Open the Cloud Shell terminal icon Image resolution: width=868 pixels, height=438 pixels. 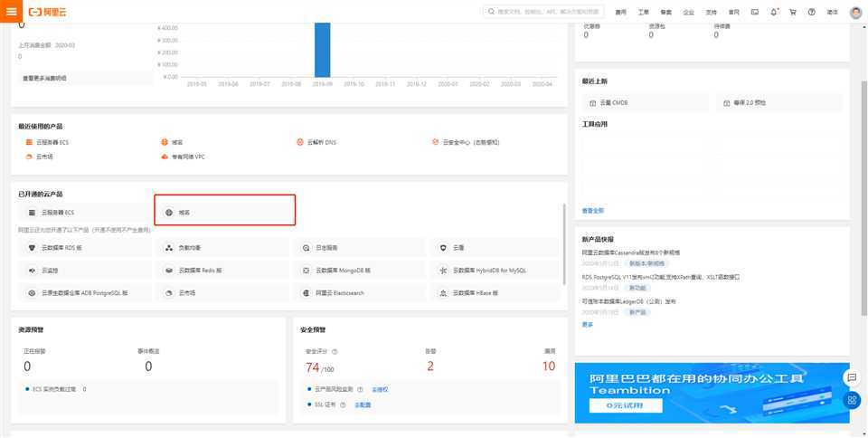click(754, 12)
